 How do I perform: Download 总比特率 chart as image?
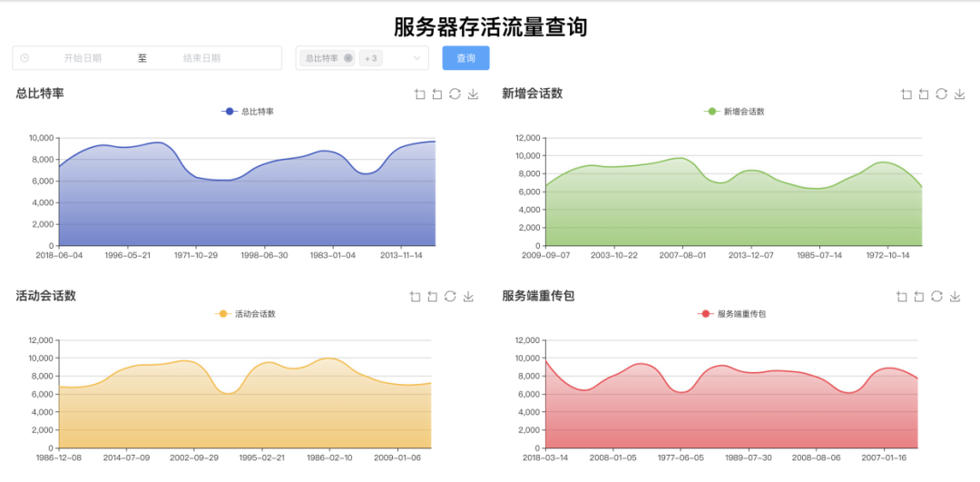[473, 93]
